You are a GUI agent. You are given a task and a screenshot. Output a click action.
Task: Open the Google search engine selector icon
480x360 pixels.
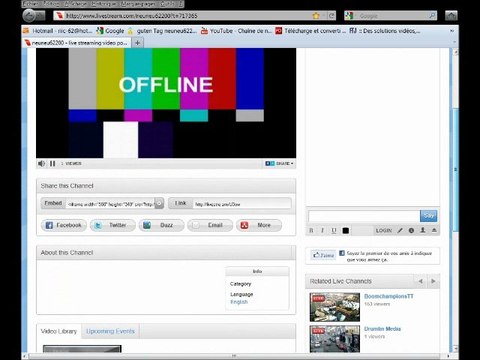click(349, 16)
